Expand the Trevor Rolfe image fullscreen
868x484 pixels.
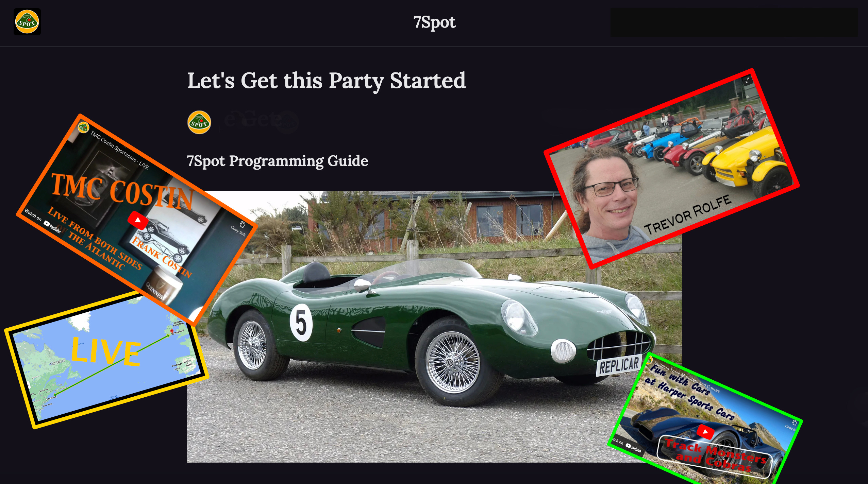click(747, 81)
